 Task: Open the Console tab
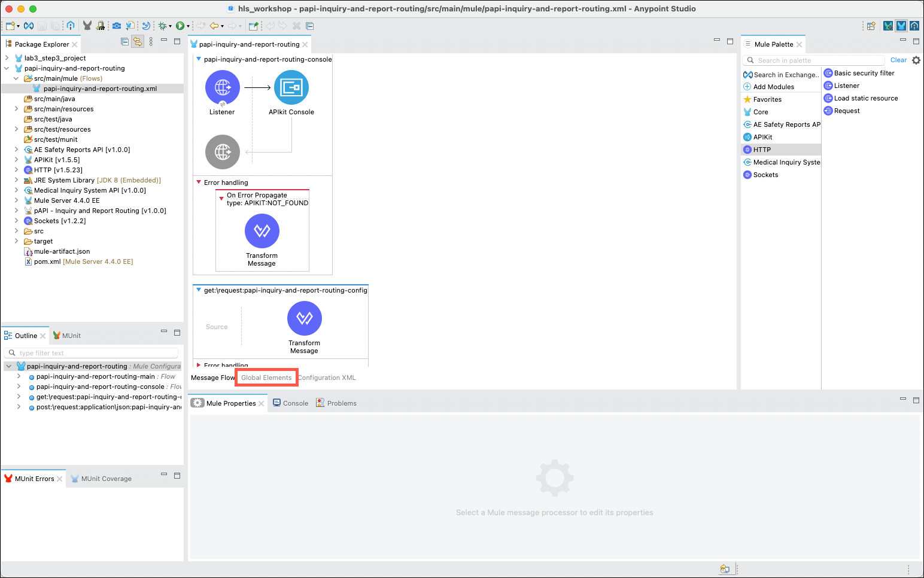click(291, 403)
